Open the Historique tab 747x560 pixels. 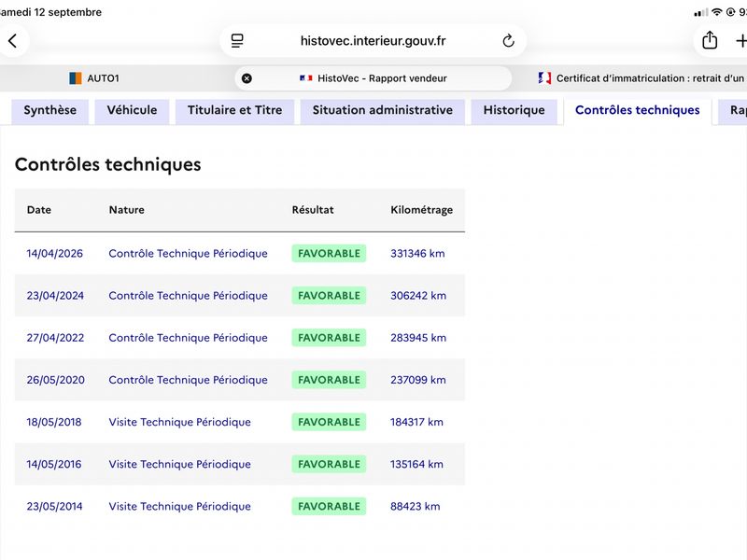(514, 110)
